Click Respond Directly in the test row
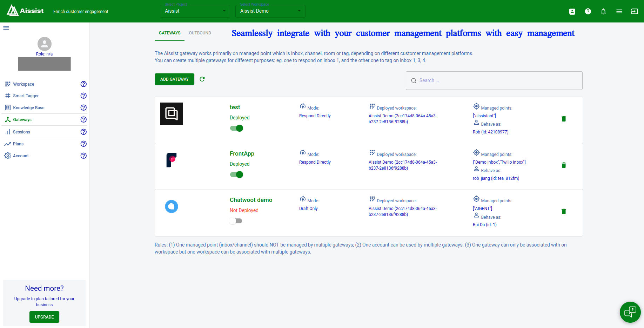The width and height of the screenshot is (644, 328). (x=315, y=116)
